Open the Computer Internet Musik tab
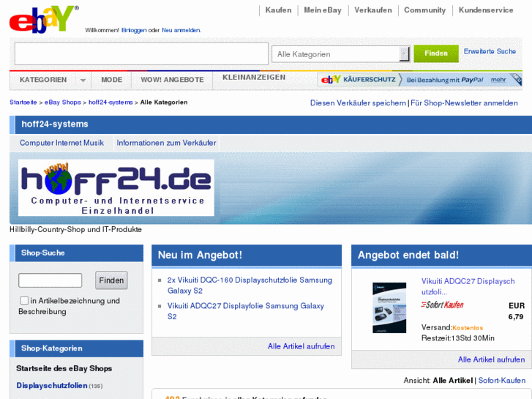532x399 pixels. click(61, 143)
